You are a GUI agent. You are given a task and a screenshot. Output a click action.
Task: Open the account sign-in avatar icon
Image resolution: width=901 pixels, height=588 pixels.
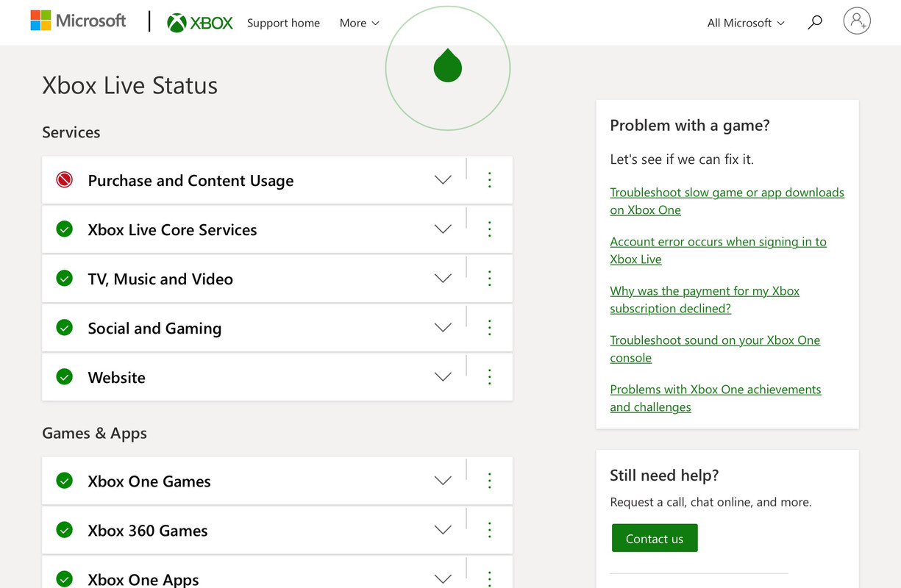(857, 21)
